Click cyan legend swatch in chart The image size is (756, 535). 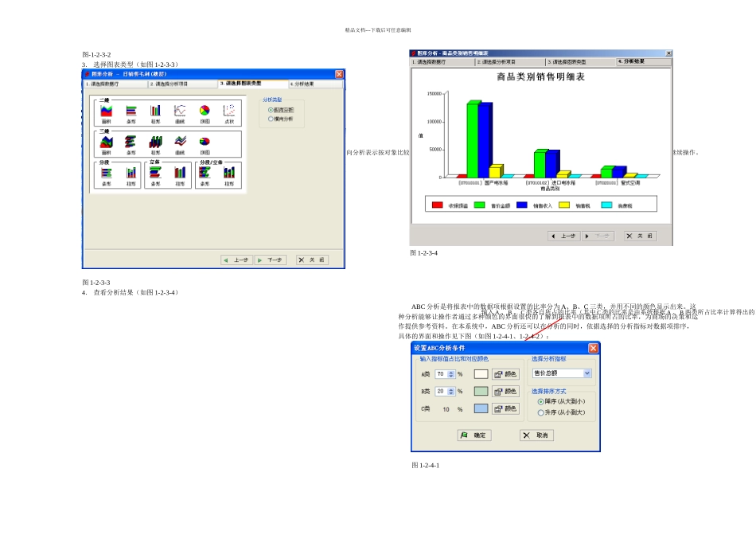pyautogui.click(x=606, y=205)
